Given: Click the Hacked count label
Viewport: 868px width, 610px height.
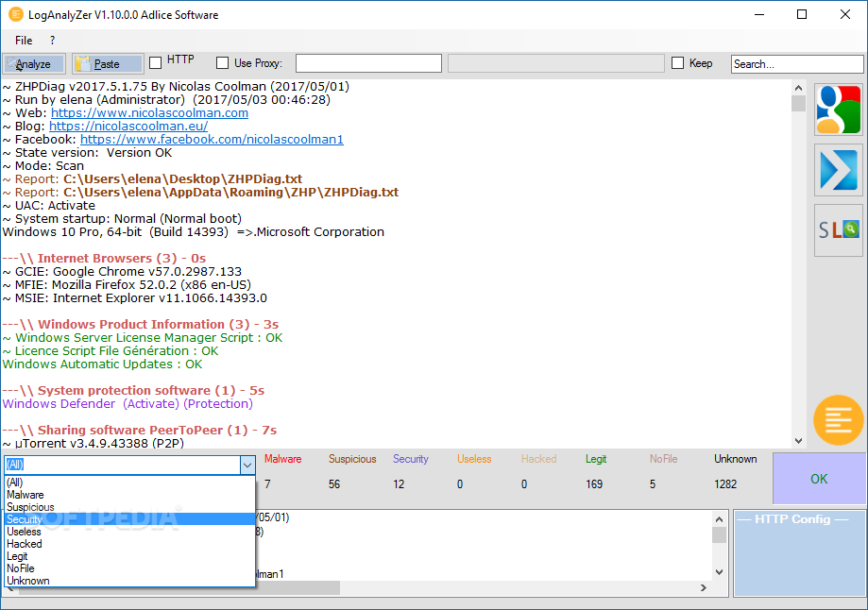Looking at the screenshot, I should 539,459.
